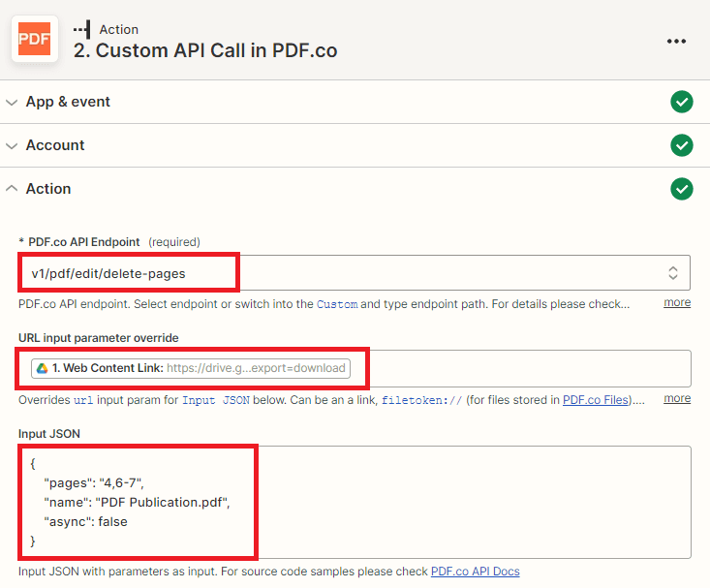The image size is (710, 588).
Task: Open the PDF.co Files link
Action: point(596,400)
